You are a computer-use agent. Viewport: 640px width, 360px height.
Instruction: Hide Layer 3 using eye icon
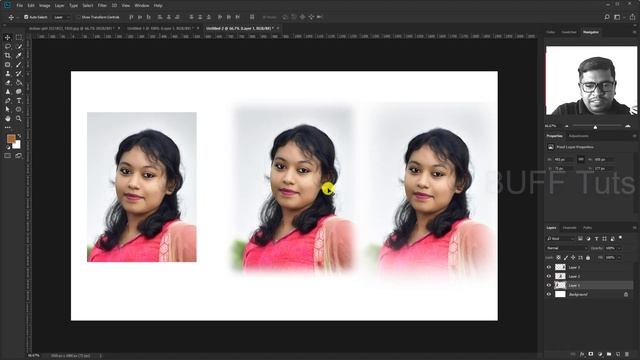[549, 267]
